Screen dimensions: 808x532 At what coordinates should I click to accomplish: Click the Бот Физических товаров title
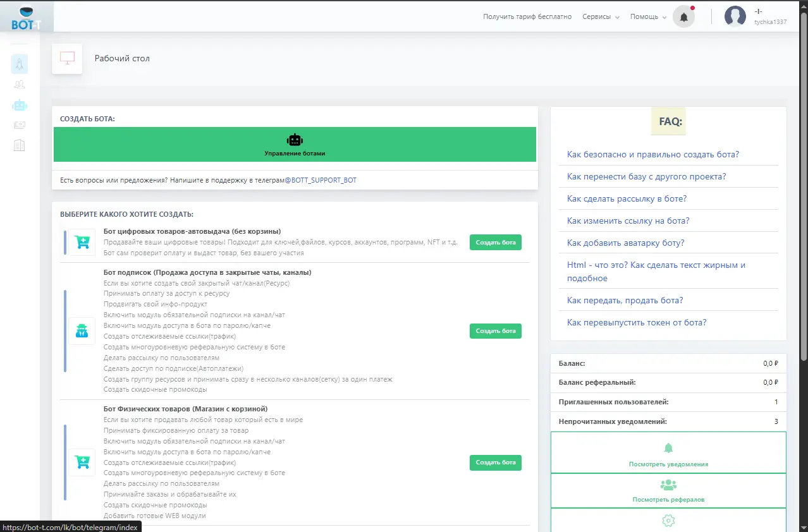click(186, 409)
